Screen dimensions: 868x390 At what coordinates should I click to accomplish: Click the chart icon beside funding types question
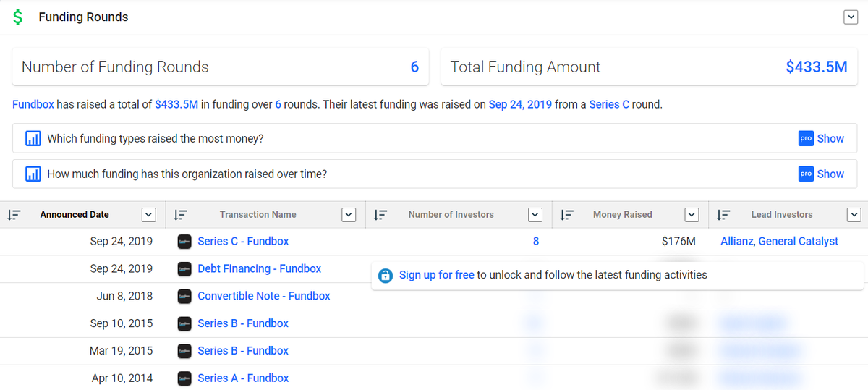(x=33, y=138)
